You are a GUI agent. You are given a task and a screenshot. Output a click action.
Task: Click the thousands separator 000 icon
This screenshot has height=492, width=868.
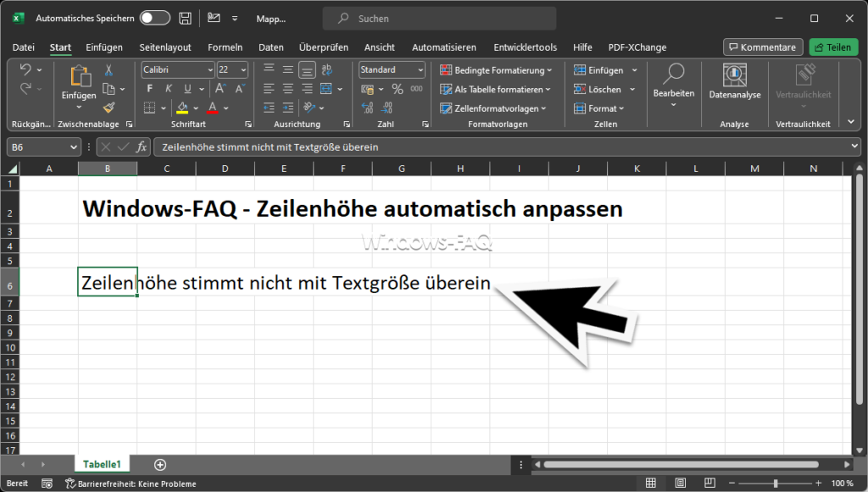tap(417, 88)
